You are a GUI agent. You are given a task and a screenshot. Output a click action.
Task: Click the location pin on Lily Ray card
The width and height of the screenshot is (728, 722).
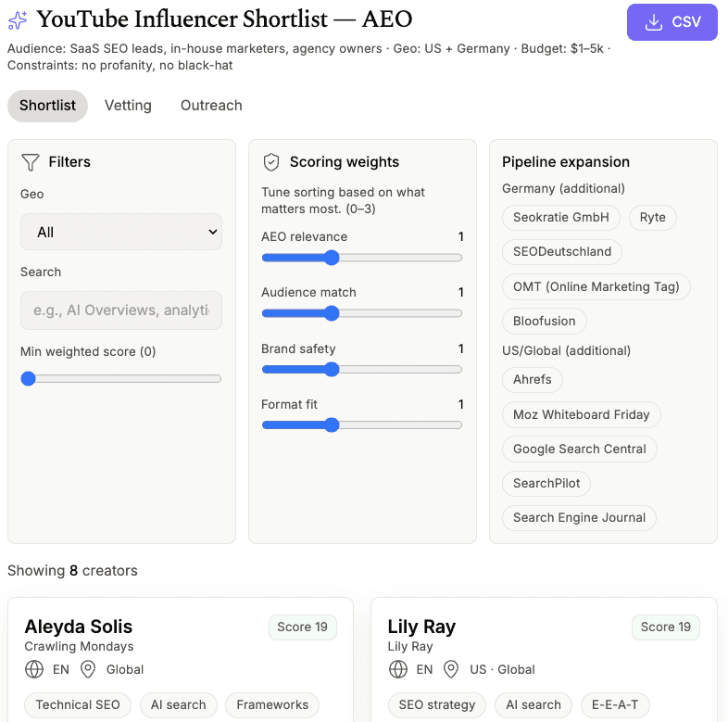click(x=452, y=669)
